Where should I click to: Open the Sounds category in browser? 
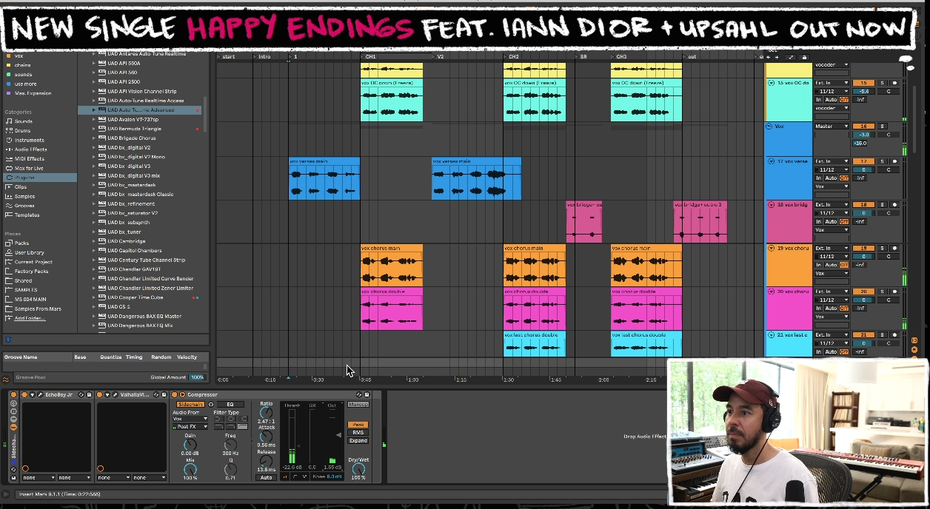23,121
